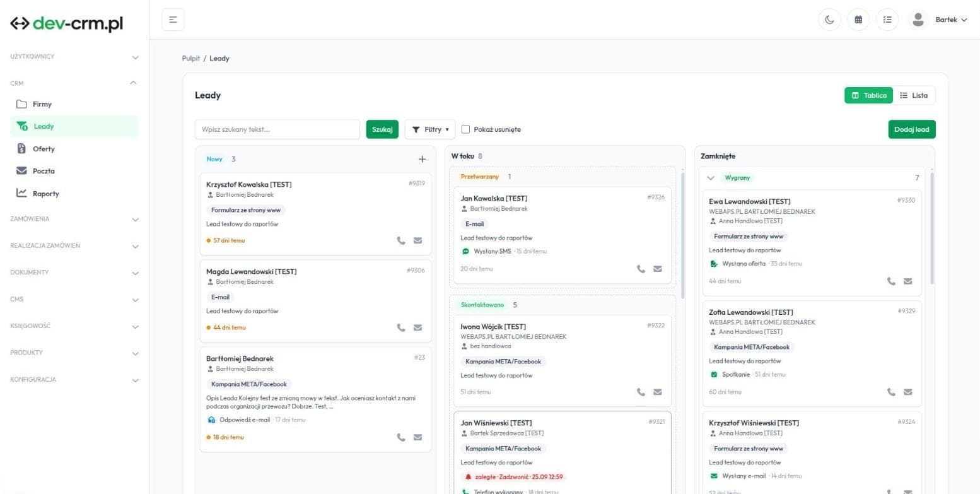980x494 pixels.
Task: Open Oferty in the sidebar
Action: (x=74, y=149)
